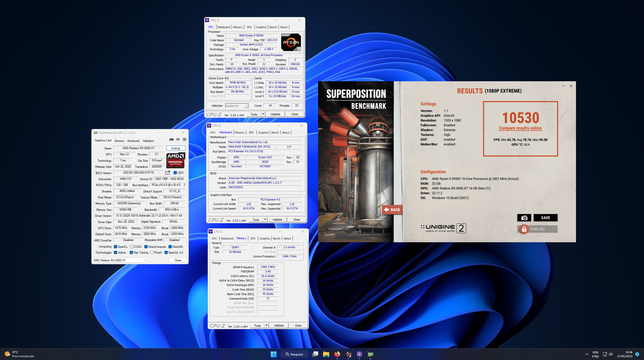Click the GPU-Z title bar app icon
The height and width of the screenshot is (360, 644).
[x=95, y=133]
